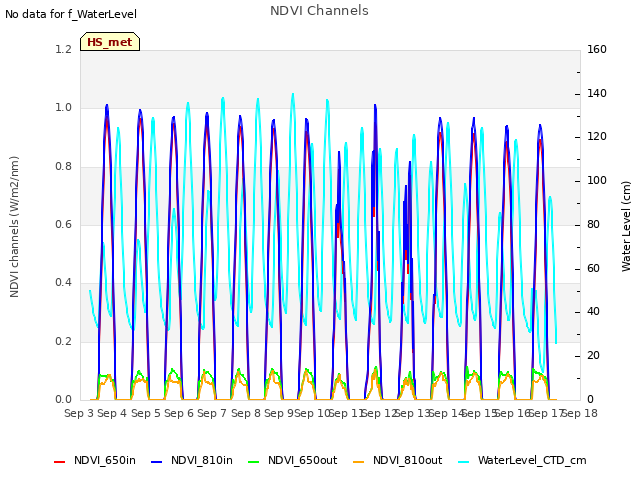Click the 'Water Level (cm)' axis label
Image resolution: width=640 pixels, height=480 pixels.
(626, 227)
